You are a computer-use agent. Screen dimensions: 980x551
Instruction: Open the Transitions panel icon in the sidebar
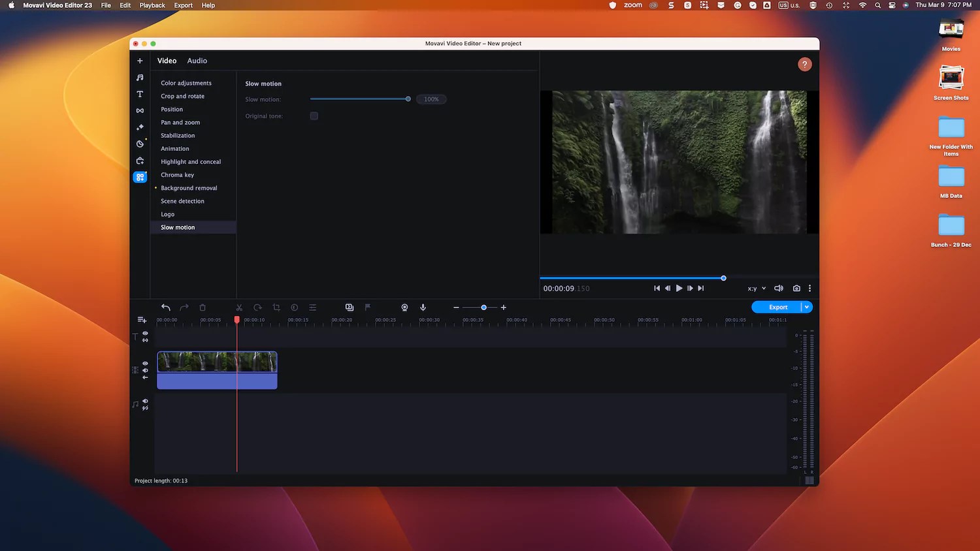tap(139, 110)
